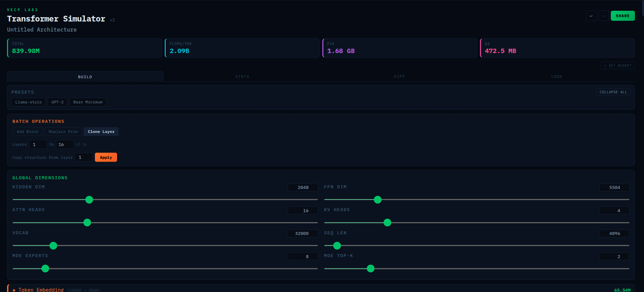Click the Hidden Dim slider handle
644x292 pixels.
point(89,200)
